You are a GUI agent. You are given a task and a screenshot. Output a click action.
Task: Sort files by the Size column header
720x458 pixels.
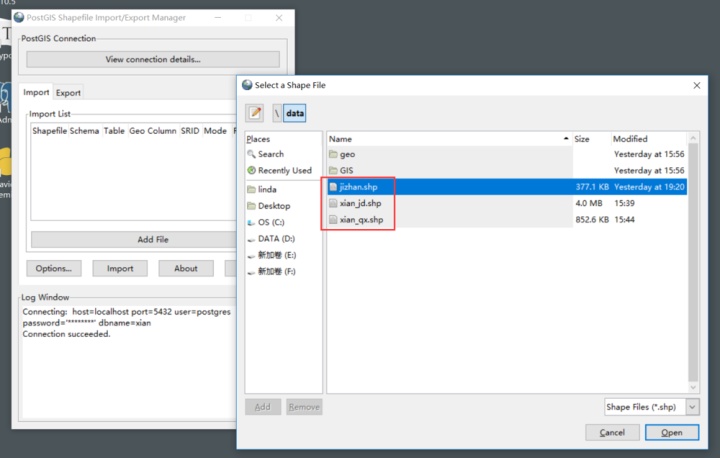pos(591,139)
